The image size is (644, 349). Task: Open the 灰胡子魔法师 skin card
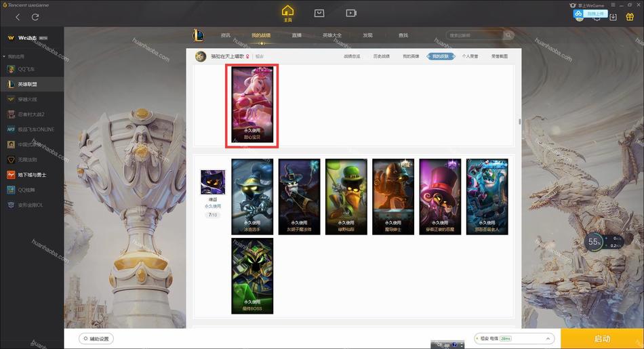pos(300,197)
